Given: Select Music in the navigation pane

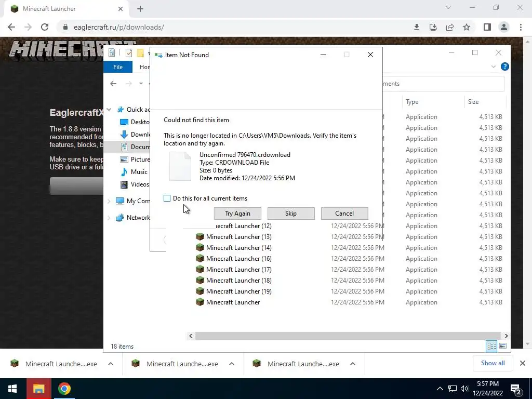Looking at the screenshot, I should click(134, 171).
